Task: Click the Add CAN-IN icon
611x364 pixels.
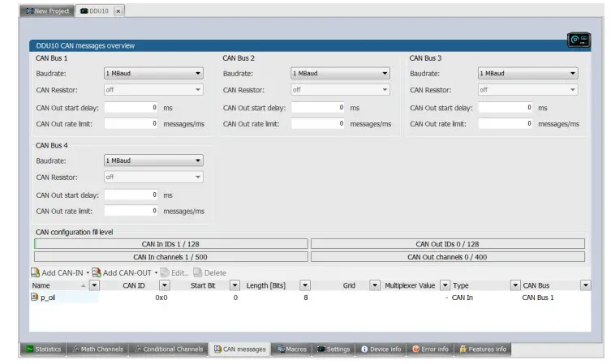Action: 35,272
